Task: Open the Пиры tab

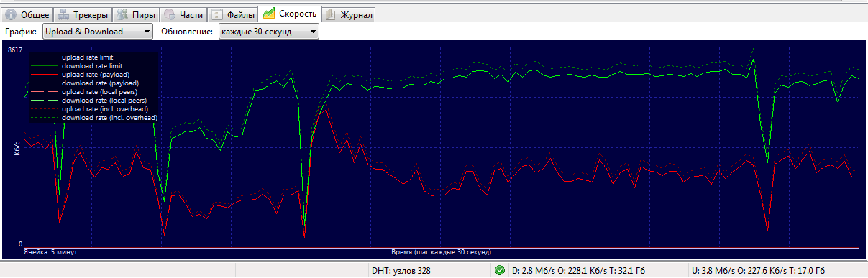Action: click(x=135, y=14)
